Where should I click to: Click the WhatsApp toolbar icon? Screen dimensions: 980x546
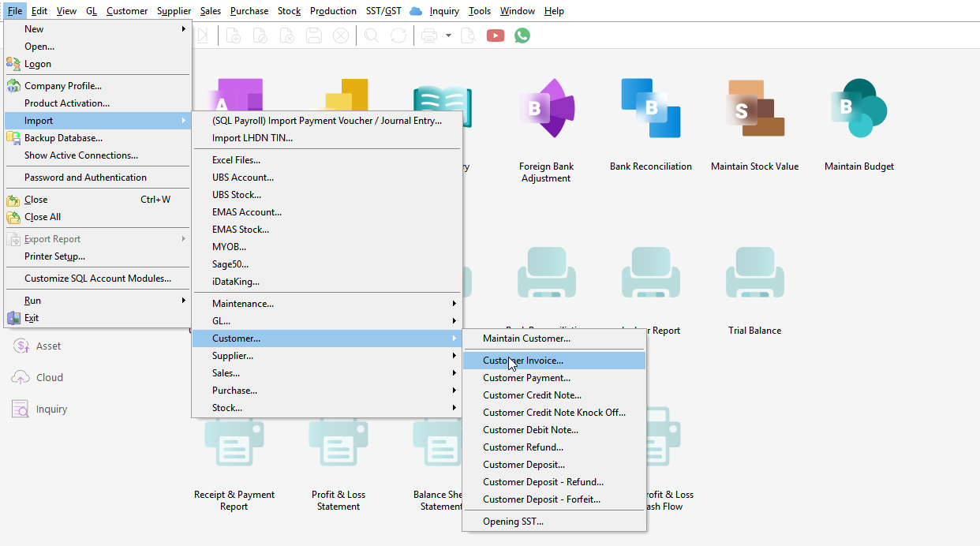522,36
